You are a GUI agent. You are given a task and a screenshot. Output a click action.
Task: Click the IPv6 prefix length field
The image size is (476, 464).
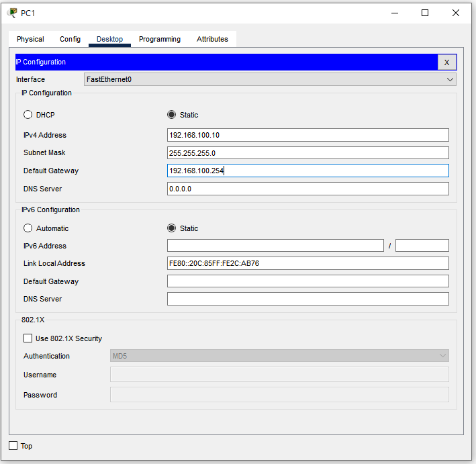click(x=422, y=245)
